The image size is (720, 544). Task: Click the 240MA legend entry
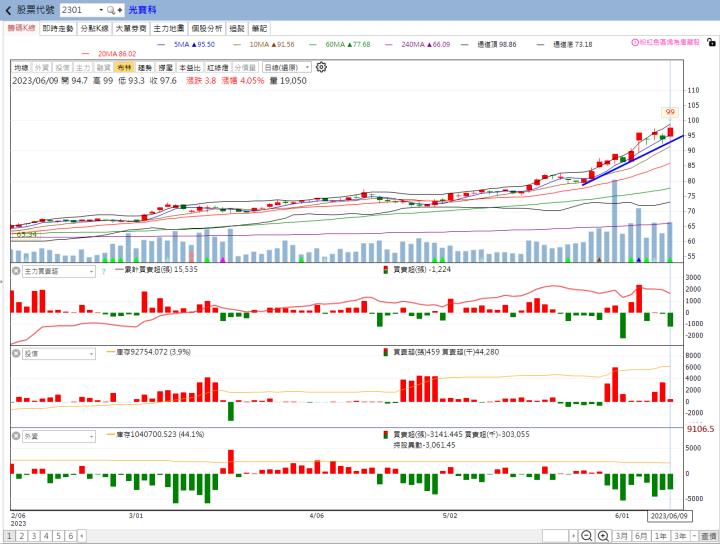click(x=426, y=45)
